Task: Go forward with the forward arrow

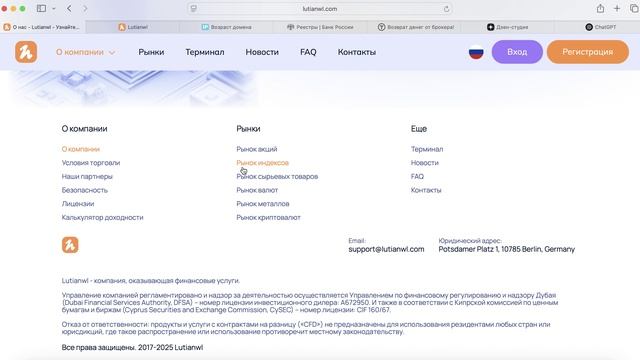Action: click(85, 8)
